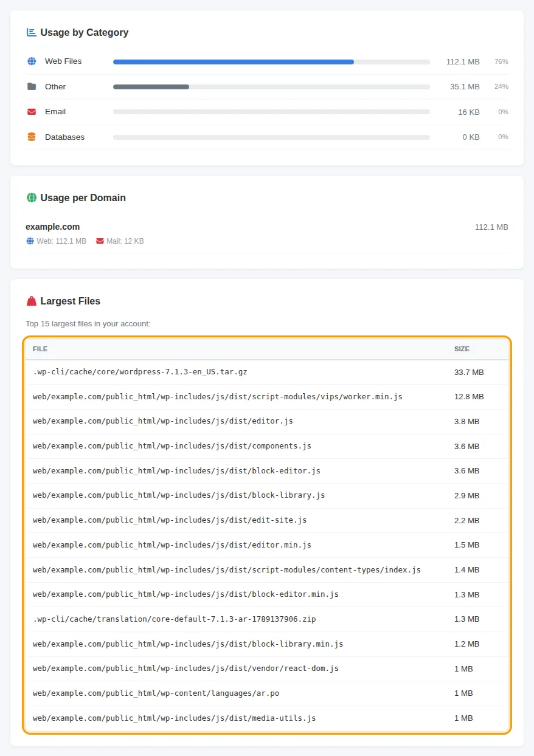Select the dist/block-editor.min.js file path
Screen dimensions: 534x756
coord(186,594)
